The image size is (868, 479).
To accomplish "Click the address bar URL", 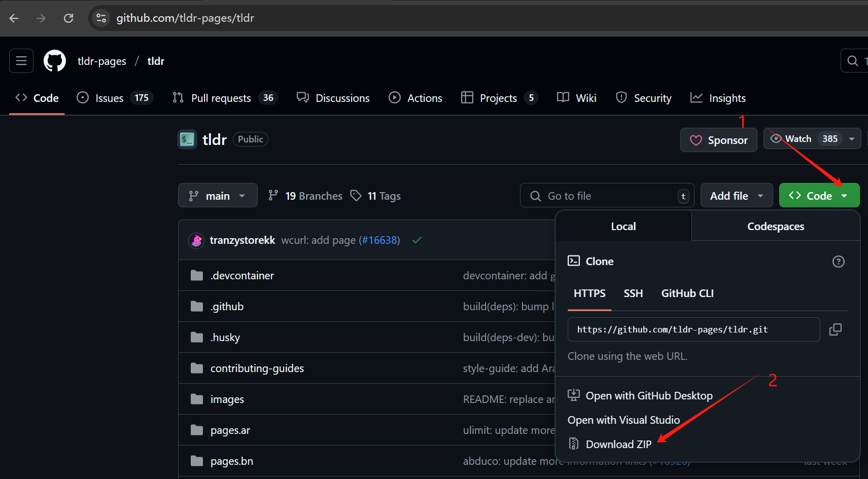I will pyautogui.click(x=185, y=18).
